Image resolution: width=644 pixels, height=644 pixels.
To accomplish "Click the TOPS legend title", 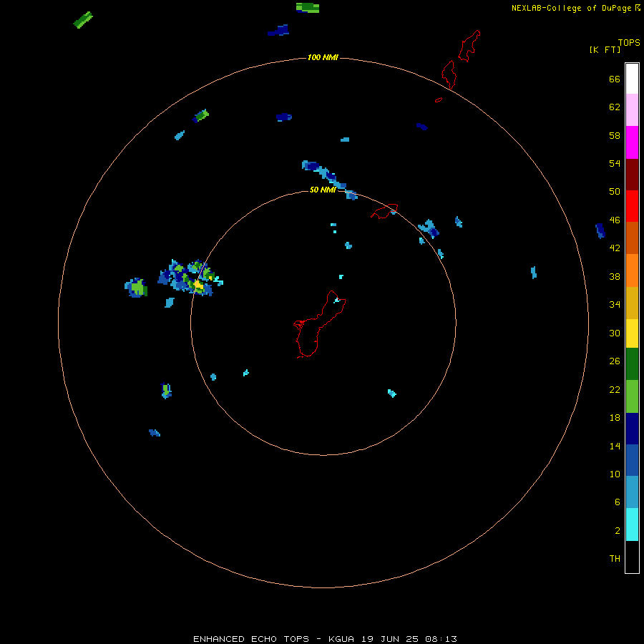I will pos(629,42).
